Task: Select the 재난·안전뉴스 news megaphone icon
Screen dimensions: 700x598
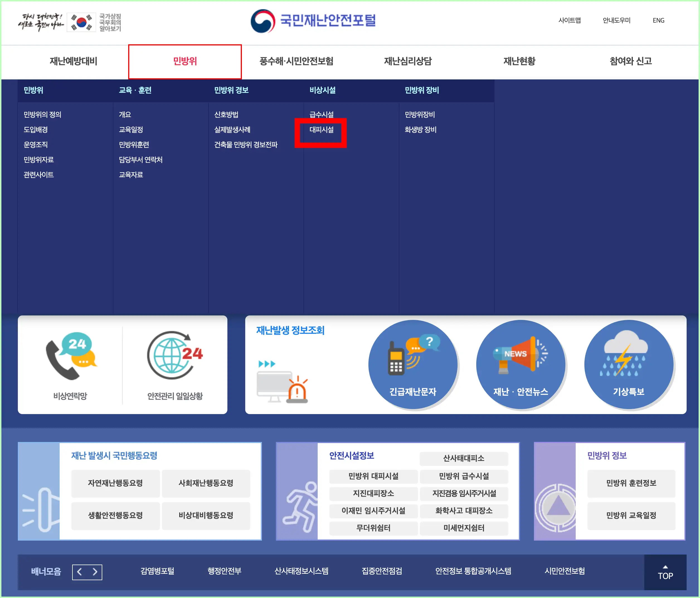Action: [521, 364]
